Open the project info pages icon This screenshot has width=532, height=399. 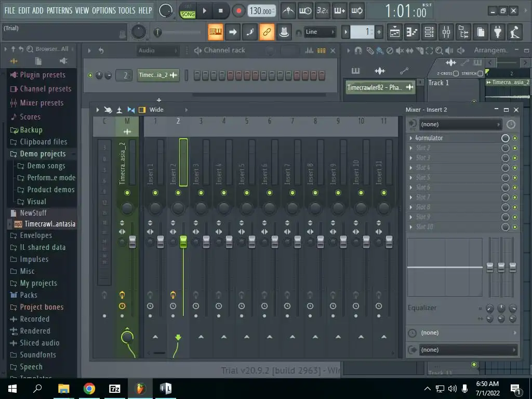(x=481, y=32)
